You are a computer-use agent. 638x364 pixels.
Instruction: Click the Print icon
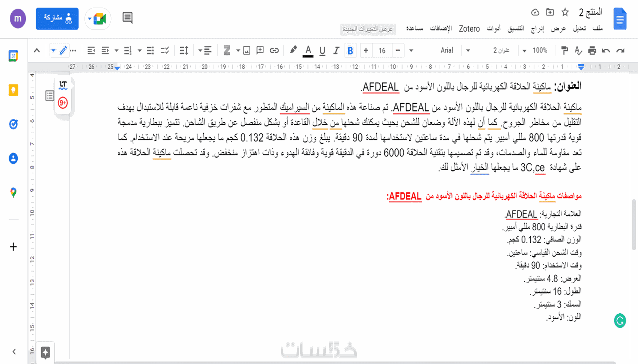coord(592,50)
